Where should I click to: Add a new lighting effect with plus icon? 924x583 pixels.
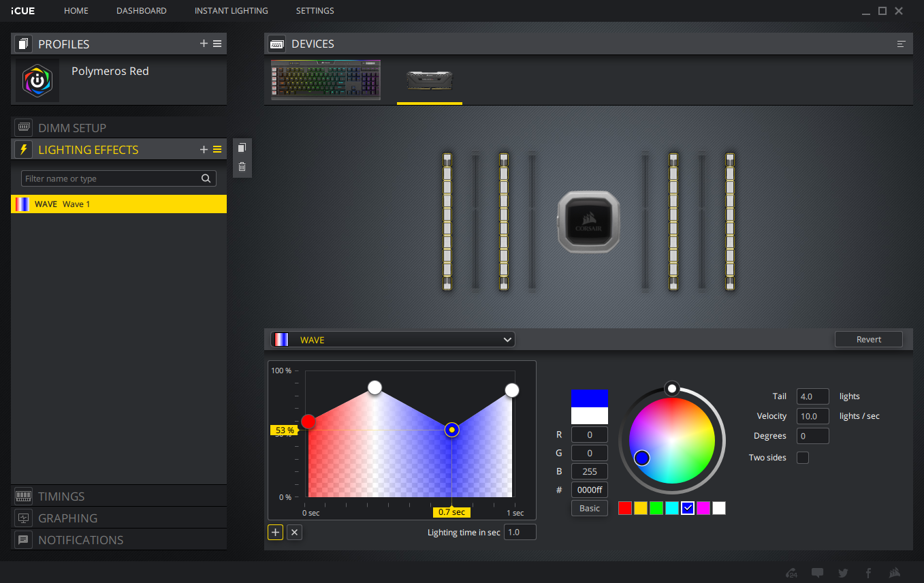pos(204,150)
